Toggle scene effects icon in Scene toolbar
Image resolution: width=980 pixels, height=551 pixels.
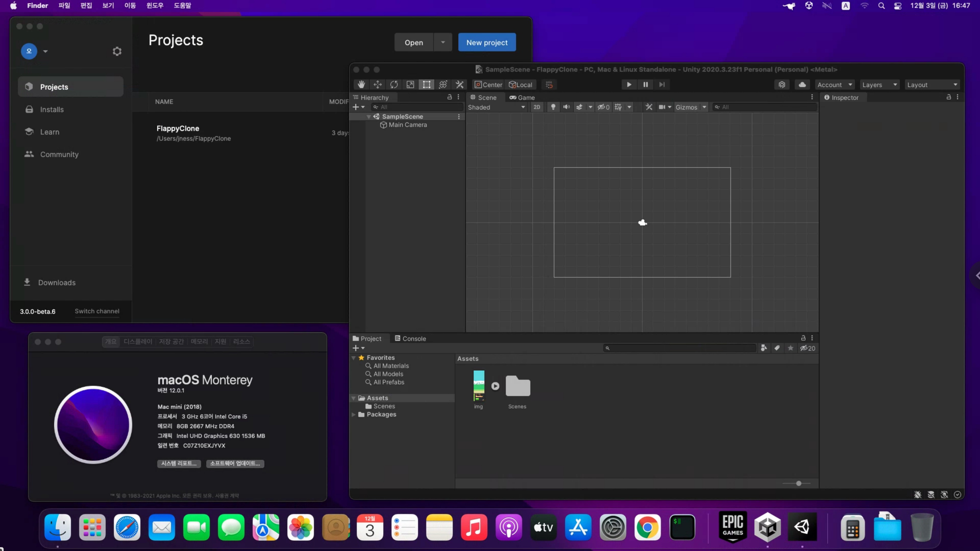click(580, 107)
